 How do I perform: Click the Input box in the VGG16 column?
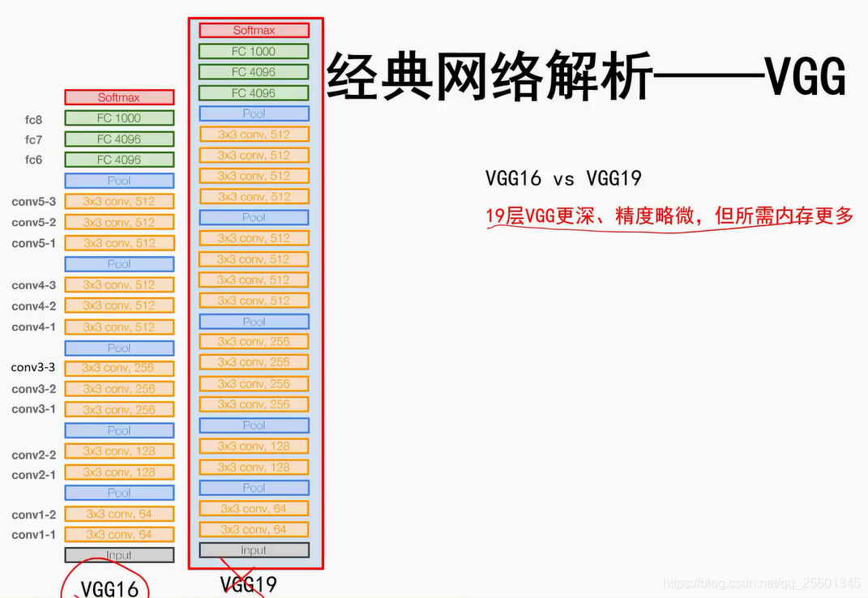tap(119, 555)
